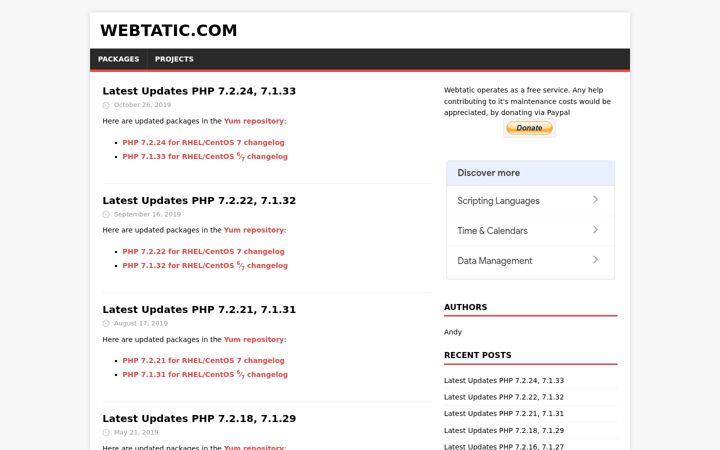This screenshot has height=450, width=720.
Task: Open recent post Latest Updates PHP 7.2.21, 7.1.31
Action: click(504, 414)
